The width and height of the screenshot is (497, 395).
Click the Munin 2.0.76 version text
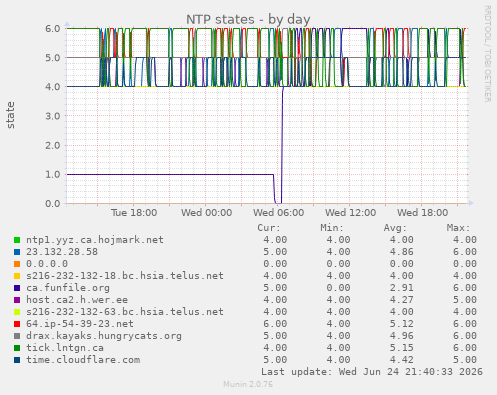click(248, 384)
